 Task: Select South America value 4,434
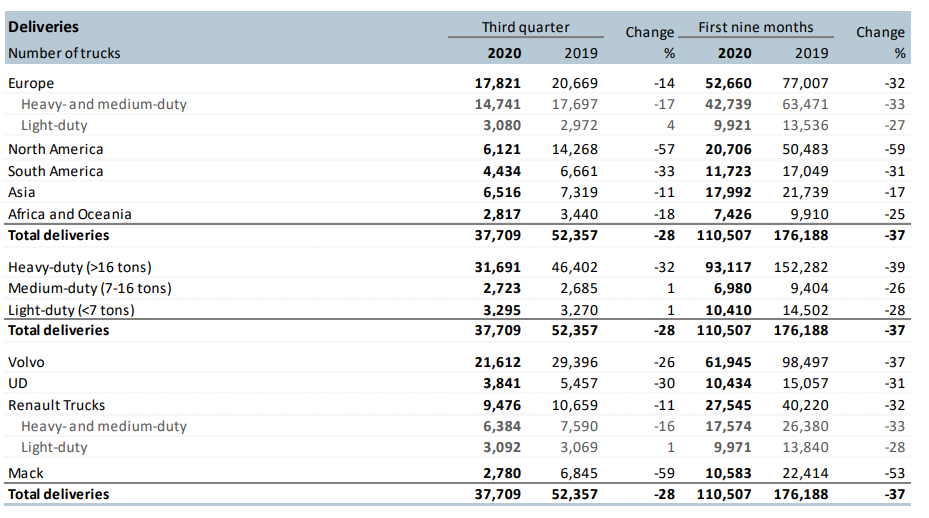tap(502, 171)
